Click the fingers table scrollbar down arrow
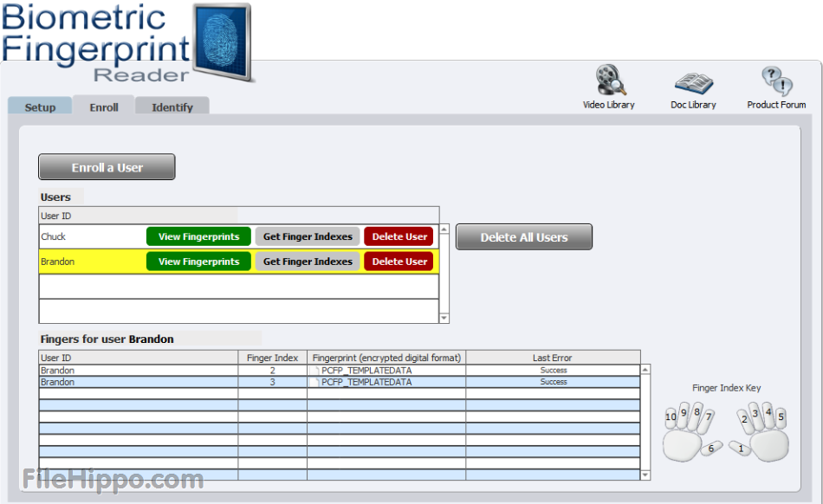Viewport: 823px width, 504px height. pyautogui.click(x=645, y=473)
